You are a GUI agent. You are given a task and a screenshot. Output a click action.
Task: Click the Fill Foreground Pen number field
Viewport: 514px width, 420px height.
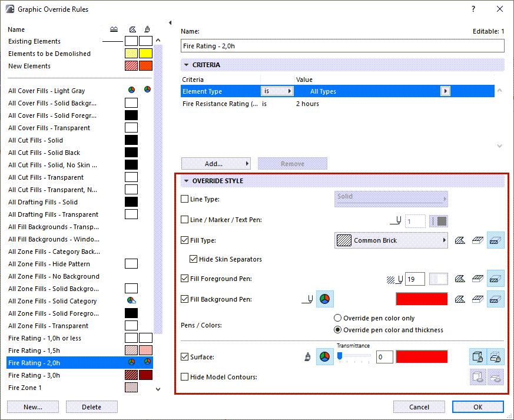pos(415,279)
